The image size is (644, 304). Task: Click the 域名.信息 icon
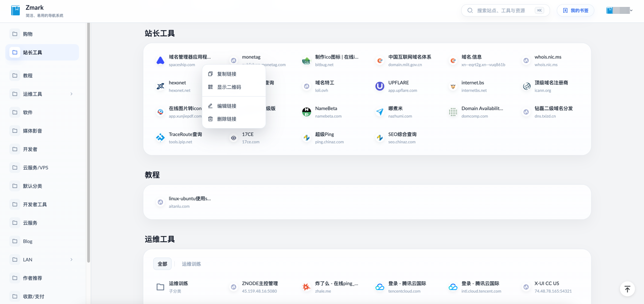[x=453, y=60]
